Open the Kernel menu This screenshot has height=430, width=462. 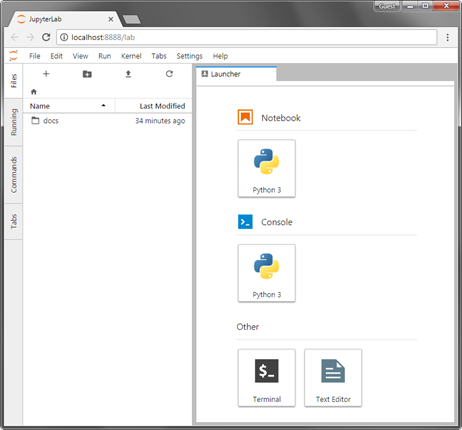131,56
